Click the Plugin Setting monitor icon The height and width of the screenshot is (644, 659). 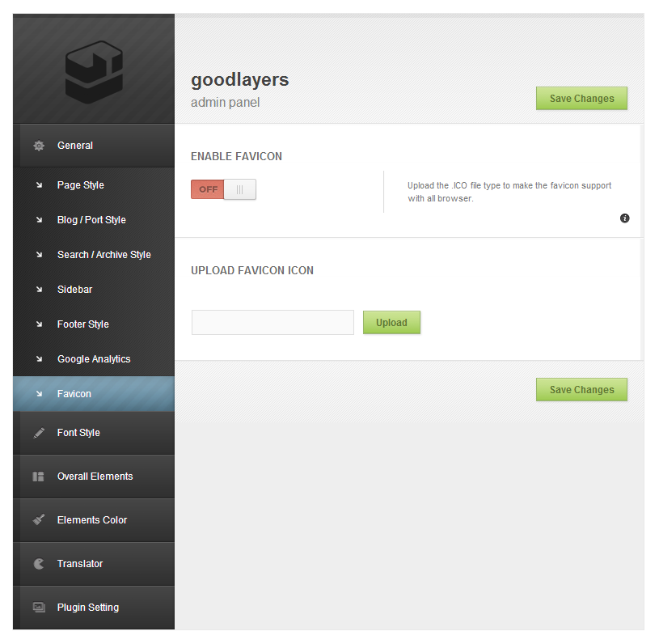point(39,608)
